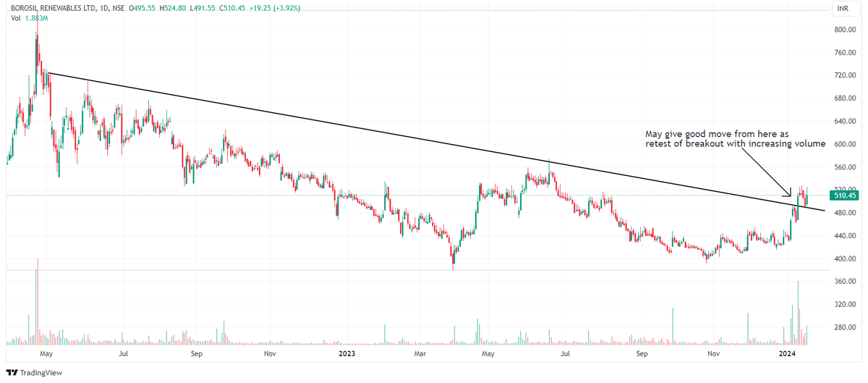Click the 2024 date label on time axis
Screen dimensions: 868x383
[788, 354]
